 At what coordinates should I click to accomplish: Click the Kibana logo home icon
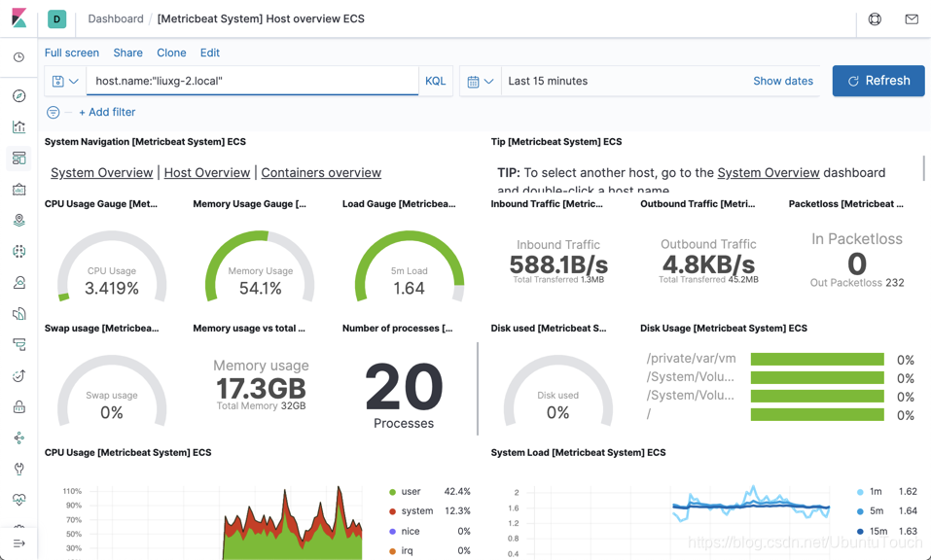coord(19,18)
